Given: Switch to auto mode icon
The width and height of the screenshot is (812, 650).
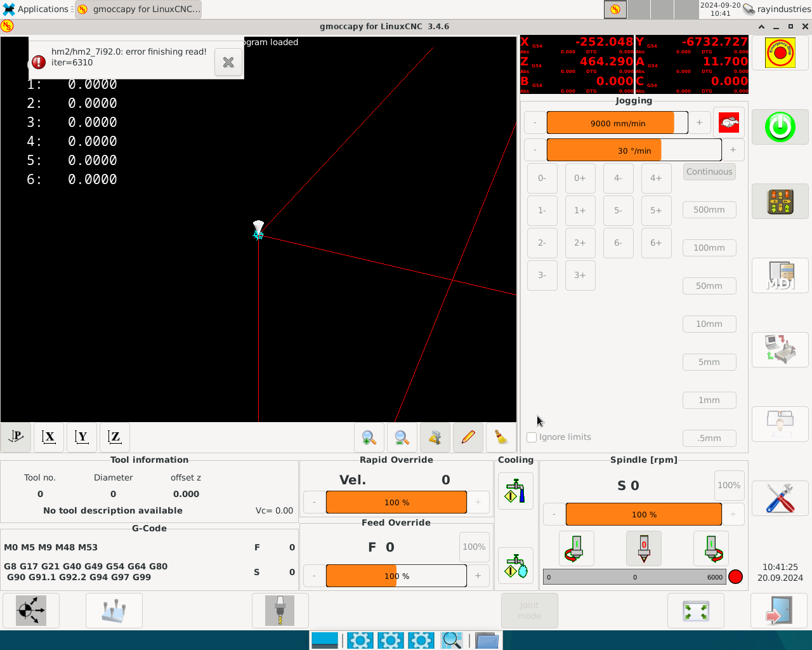Looking at the screenshot, I should 780,350.
